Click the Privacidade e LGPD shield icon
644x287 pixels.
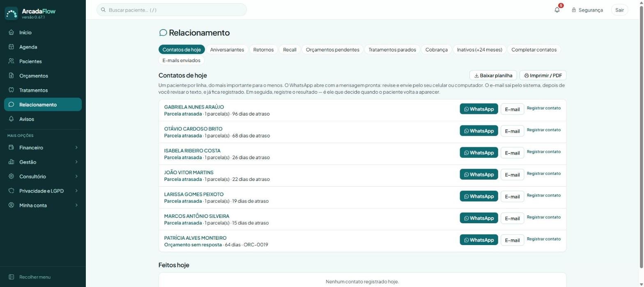click(x=11, y=191)
